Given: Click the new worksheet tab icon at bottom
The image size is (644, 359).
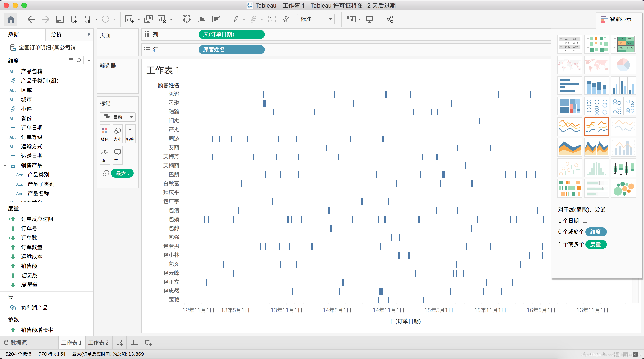Looking at the screenshot, I should pos(120,343).
